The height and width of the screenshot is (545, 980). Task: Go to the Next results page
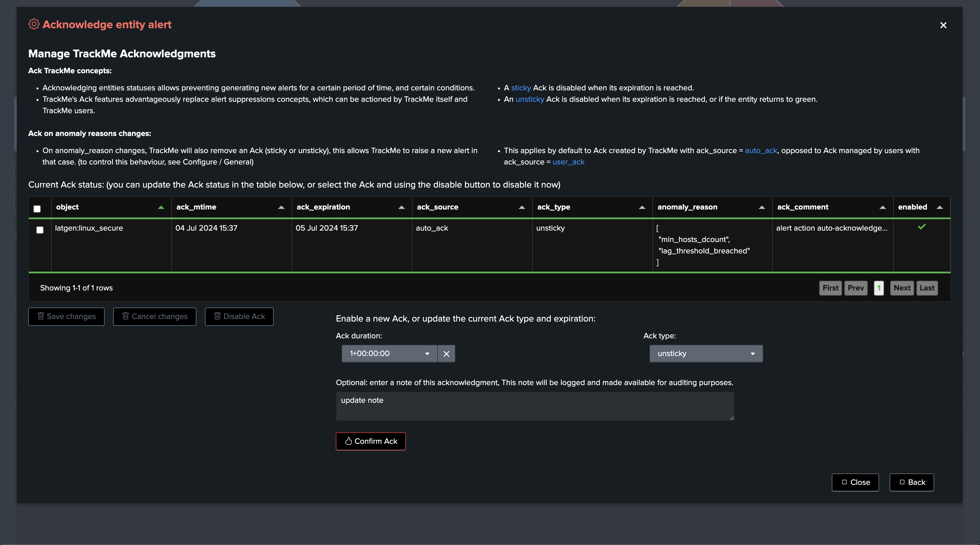pos(902,288)
